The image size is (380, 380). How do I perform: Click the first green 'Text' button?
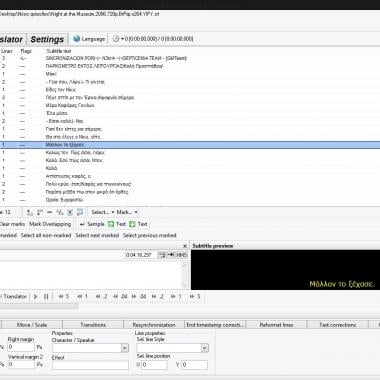pyautogui.click(x=117, y=224)
